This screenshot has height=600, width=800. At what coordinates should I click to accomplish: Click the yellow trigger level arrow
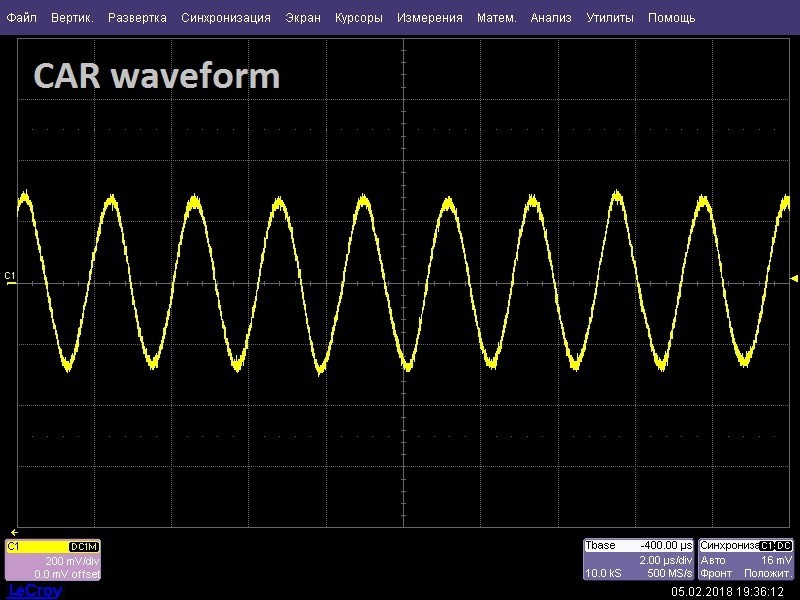click(x=793, y=279)
